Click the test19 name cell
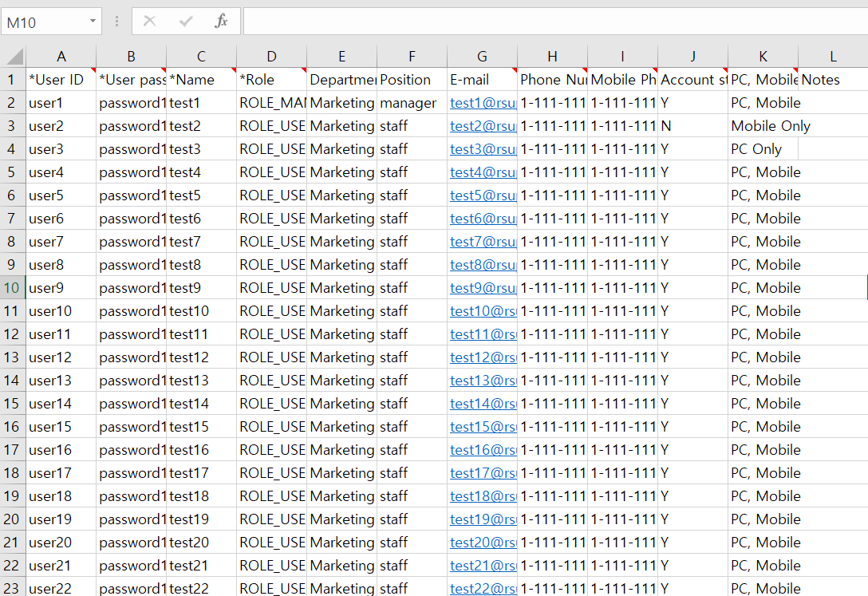868x596 pixels. pos(202,519)
